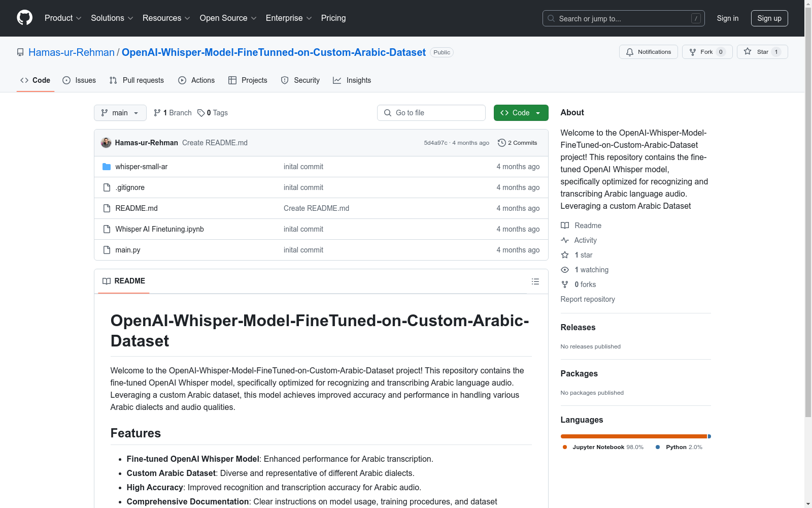Open the Whisper AI Finetuning.ipynb file
The width and height of the screenshot is (812, 508).
coord(159,229)
